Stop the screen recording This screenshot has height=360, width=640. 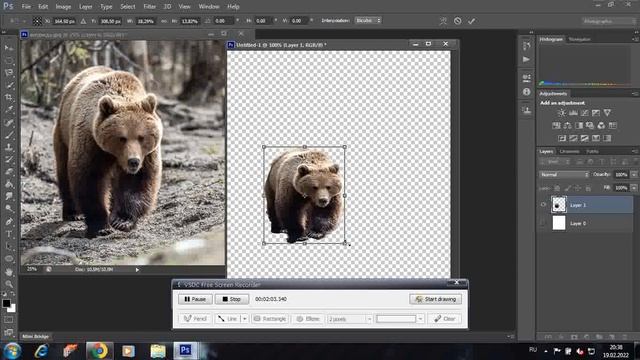[x=232, y=299]
